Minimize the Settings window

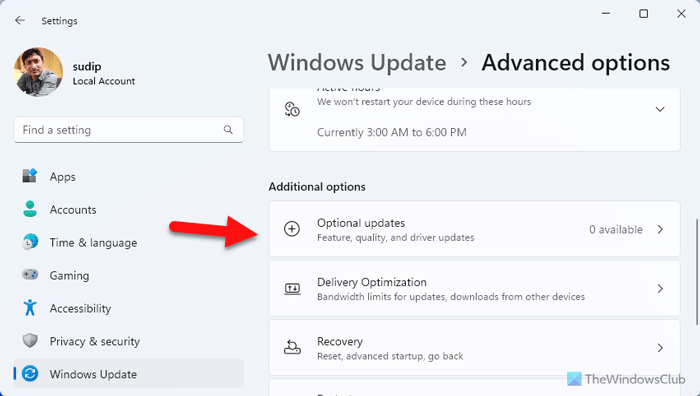[x=606, y=14]
